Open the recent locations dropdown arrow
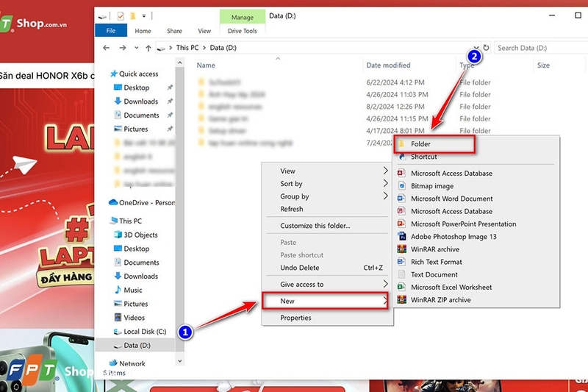 point(136,48)
